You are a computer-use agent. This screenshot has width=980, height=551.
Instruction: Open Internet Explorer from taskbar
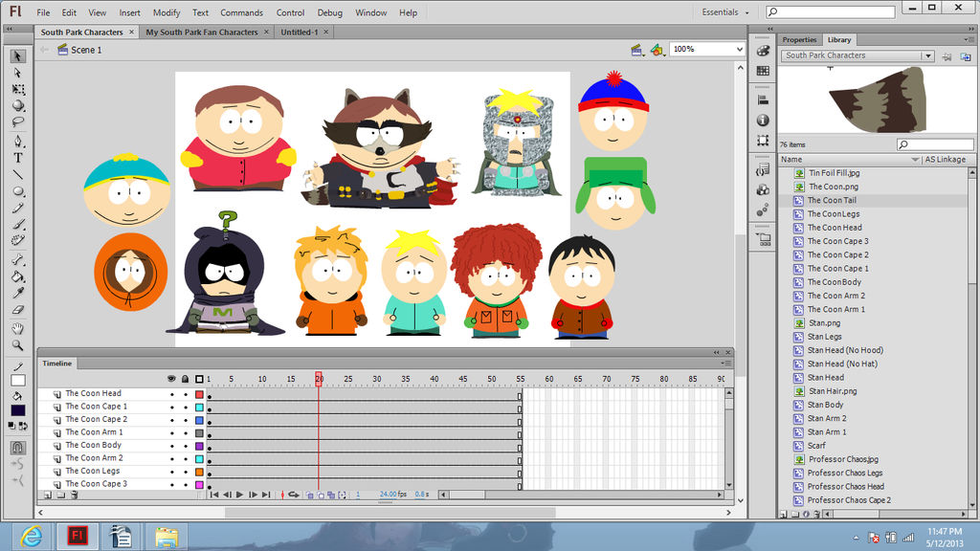coord(32,537)
